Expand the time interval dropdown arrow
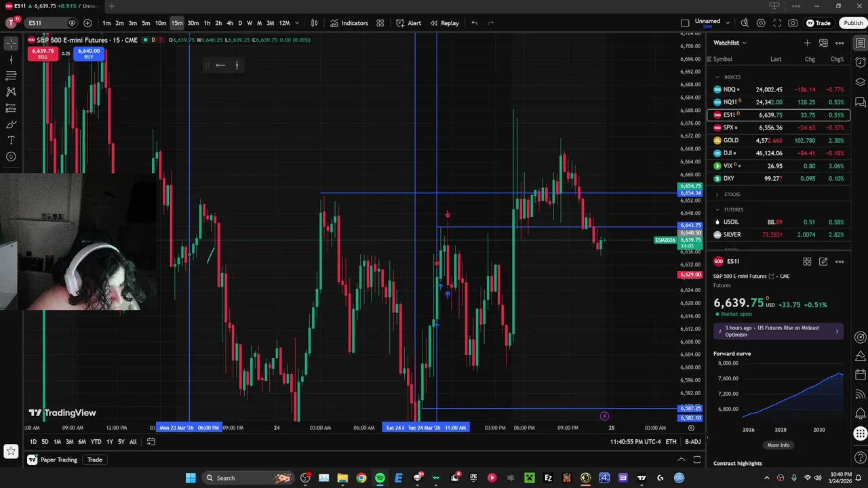Image resolution: width=868 pixels, height=488 pixels. tap(297, 23)
